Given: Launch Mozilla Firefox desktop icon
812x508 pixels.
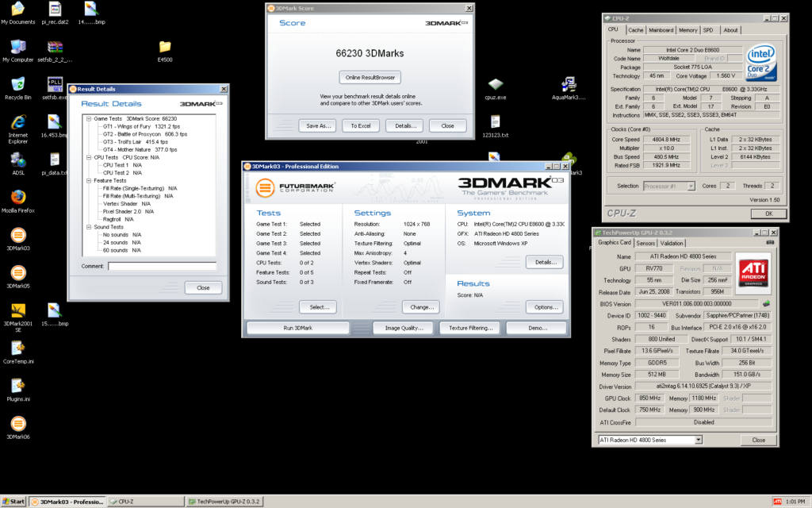Looking at the screenshot, I should 17,201.
